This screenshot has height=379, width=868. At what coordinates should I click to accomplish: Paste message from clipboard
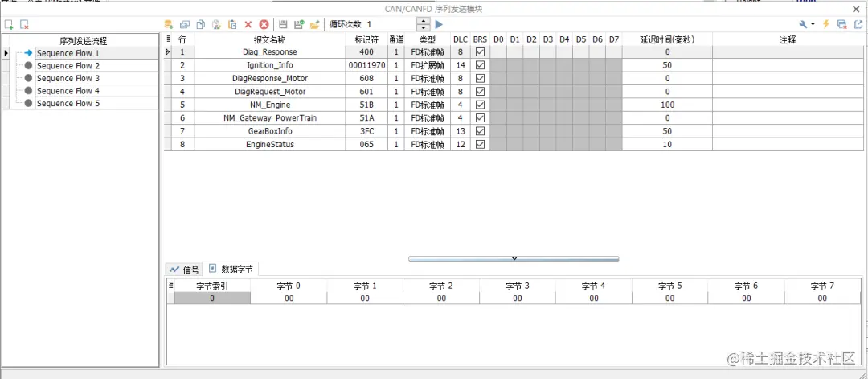coord(233,24)
